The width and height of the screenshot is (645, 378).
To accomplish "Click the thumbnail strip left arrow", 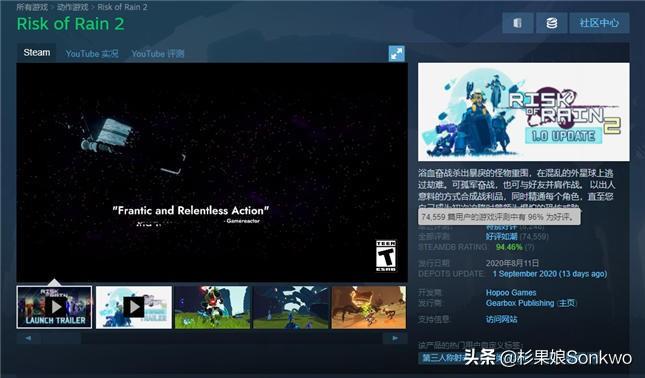I will pyautogui.click(x=28, y=338).
